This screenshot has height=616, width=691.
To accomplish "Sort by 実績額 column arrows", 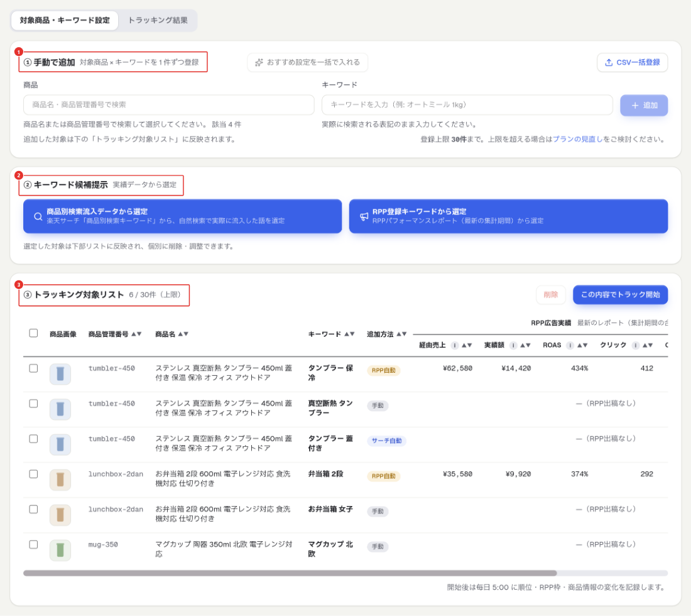I will point(525,345).
